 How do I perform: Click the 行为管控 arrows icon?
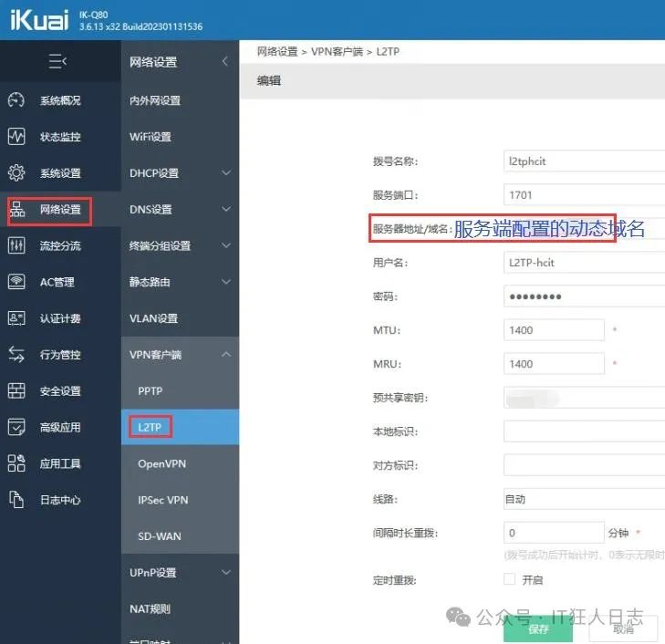click(16, 355)
